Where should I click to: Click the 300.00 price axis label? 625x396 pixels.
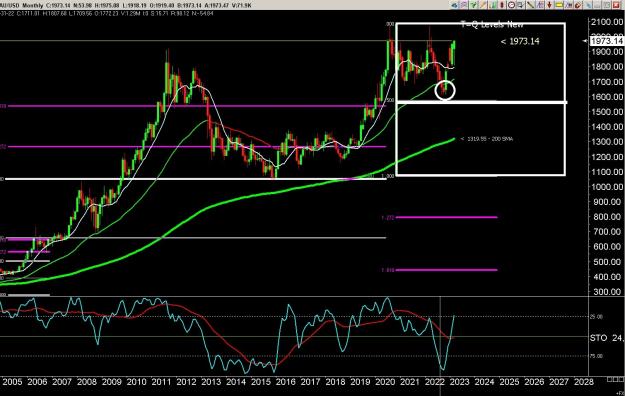608,292
